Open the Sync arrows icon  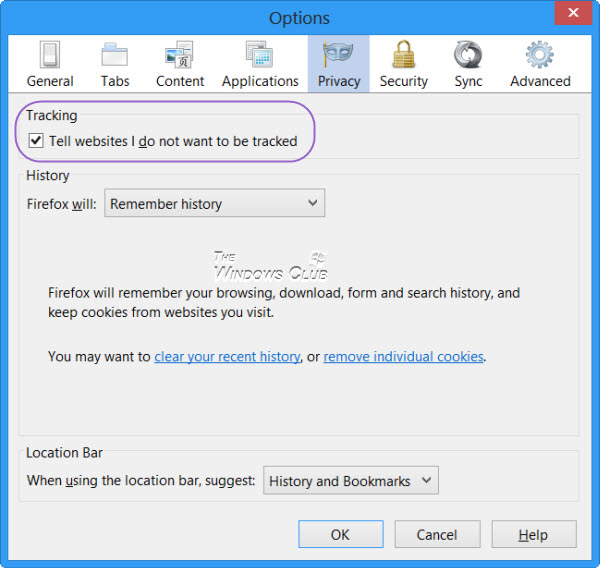pyautogui.click(x=468, y=54)
